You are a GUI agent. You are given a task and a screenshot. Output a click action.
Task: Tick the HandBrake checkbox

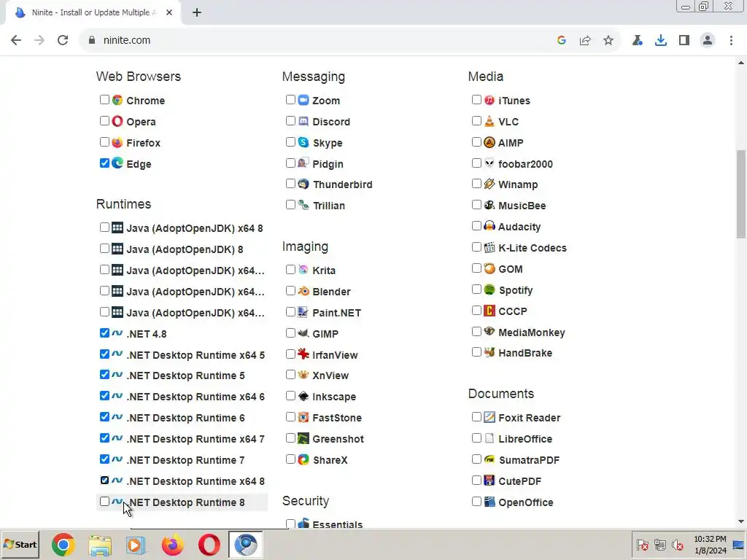click(x=476, y=352)
